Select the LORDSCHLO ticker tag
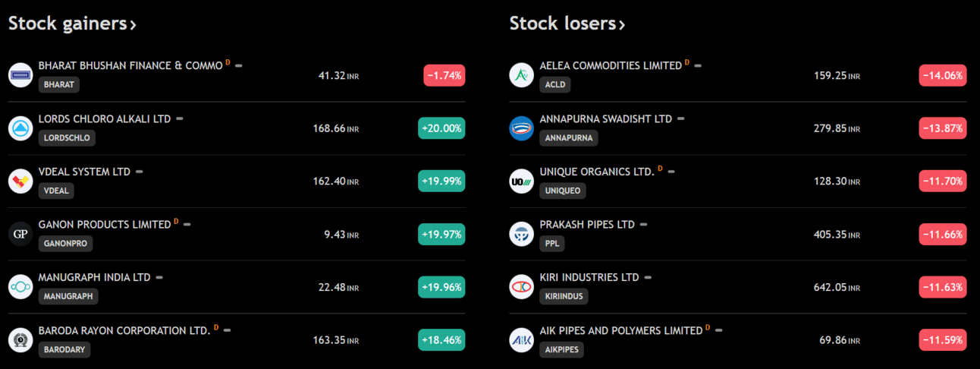The width and height of the screenshot is (980, 369). [67, 137]
